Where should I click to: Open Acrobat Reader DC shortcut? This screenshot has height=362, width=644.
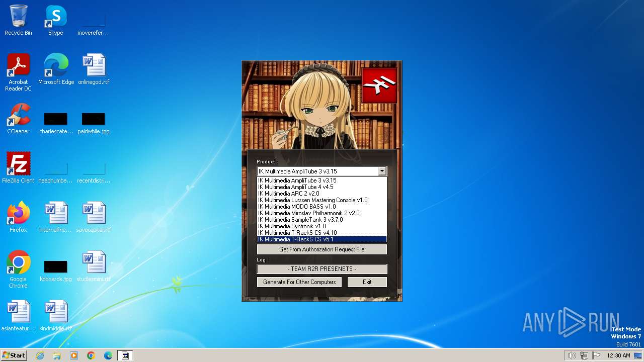coord(18,72)
